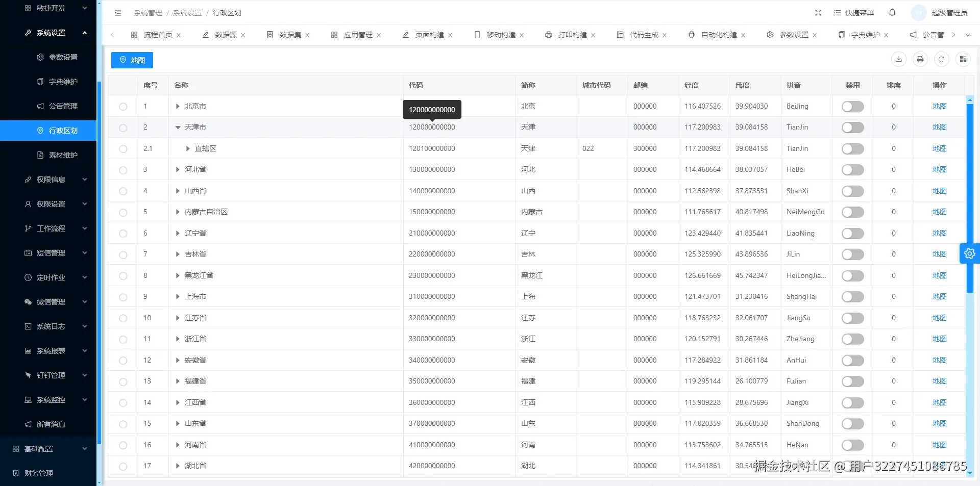Close the 参数设置 tab

[815, 35]
